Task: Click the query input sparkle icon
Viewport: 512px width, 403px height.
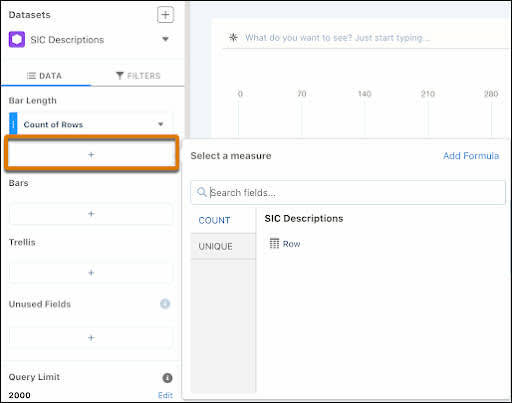Action: click(233, 37)
